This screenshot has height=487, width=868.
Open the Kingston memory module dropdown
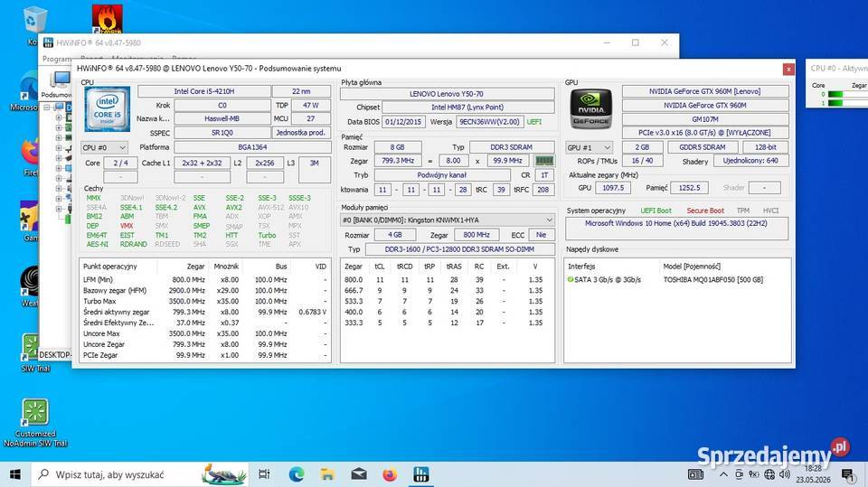(x=448, y=220)
